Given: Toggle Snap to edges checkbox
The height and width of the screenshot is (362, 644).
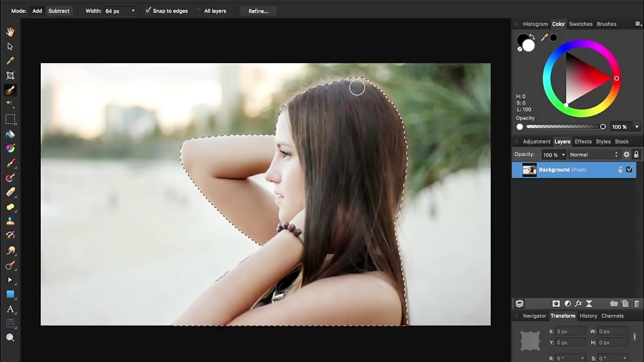Looking at the screenshot, I should pyautogui.click(x=148, y=10).
